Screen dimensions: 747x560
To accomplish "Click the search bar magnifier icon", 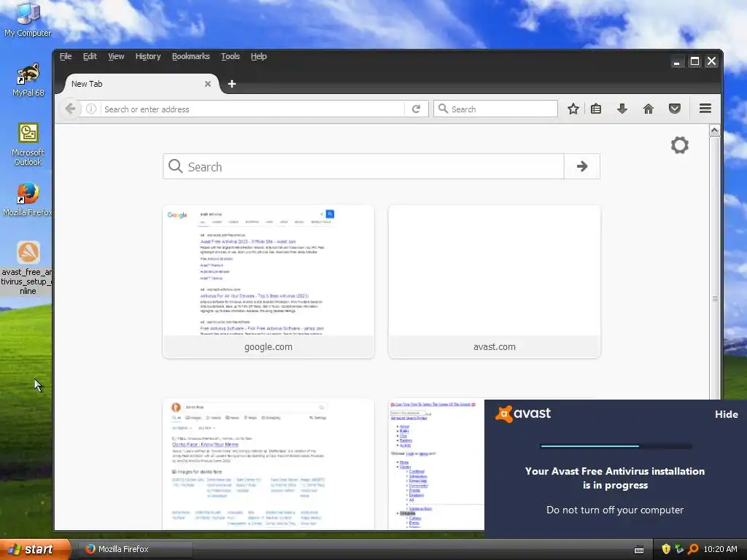I will click(x=443, y=109).
